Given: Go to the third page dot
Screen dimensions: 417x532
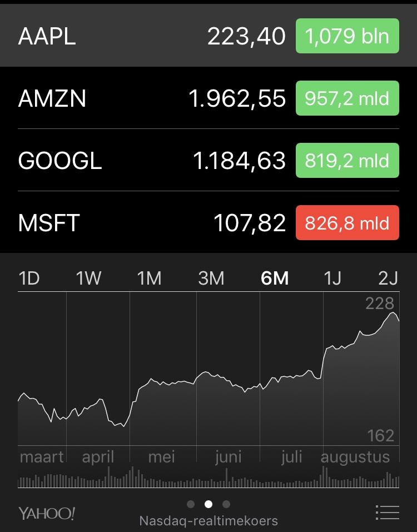Looking at the screenshot, I should 226,504.
